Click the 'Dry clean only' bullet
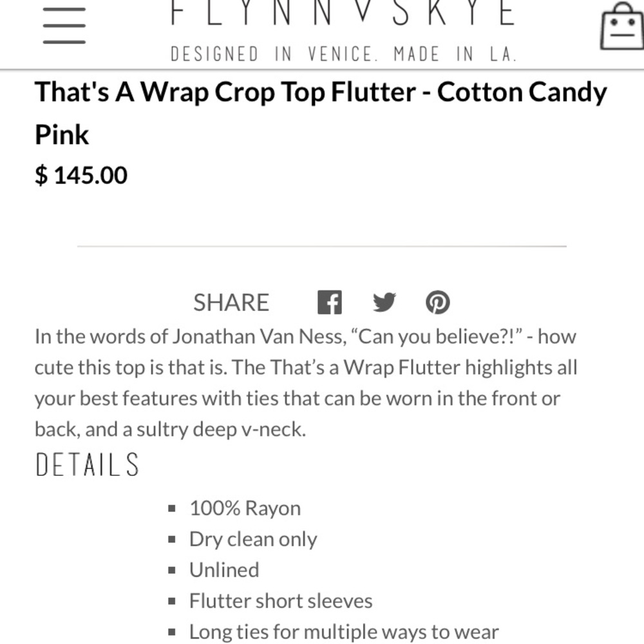This screenshot has width=644, height=644. pos(253,540)
